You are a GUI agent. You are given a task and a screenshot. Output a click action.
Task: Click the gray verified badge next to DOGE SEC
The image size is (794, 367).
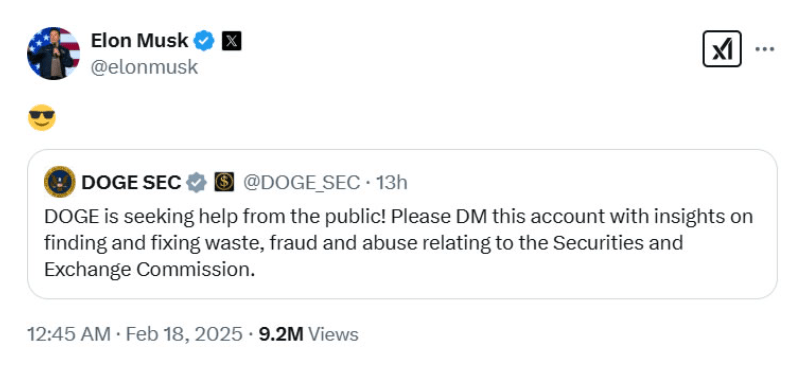(196, 182)
